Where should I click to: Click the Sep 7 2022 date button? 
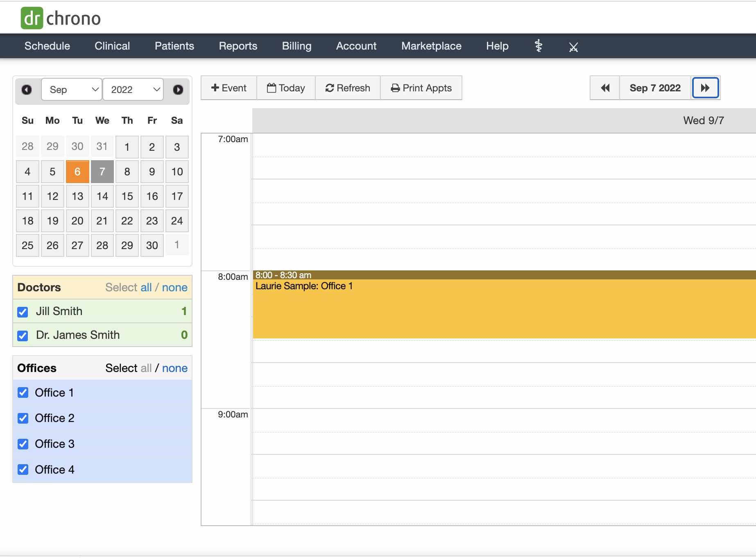(655, 88)
